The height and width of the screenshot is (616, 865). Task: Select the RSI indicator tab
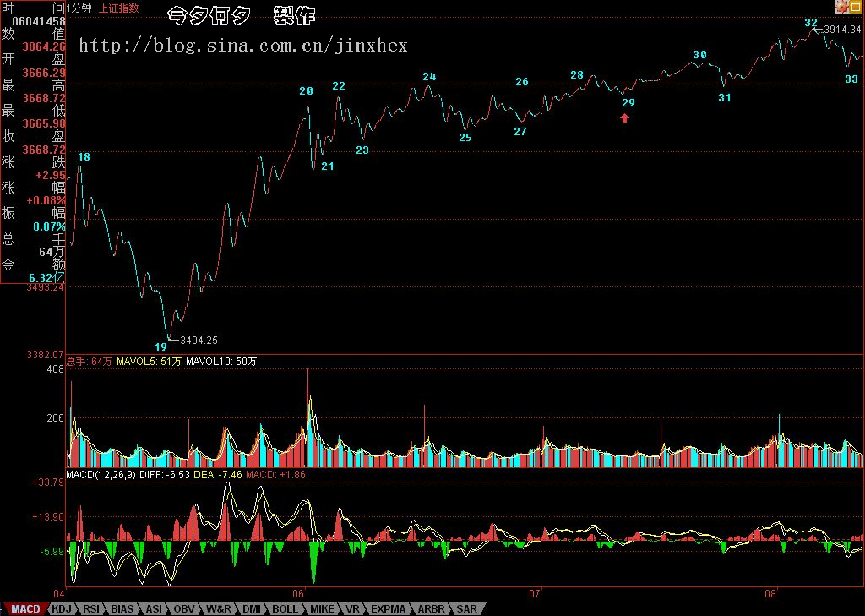[91, 608]
